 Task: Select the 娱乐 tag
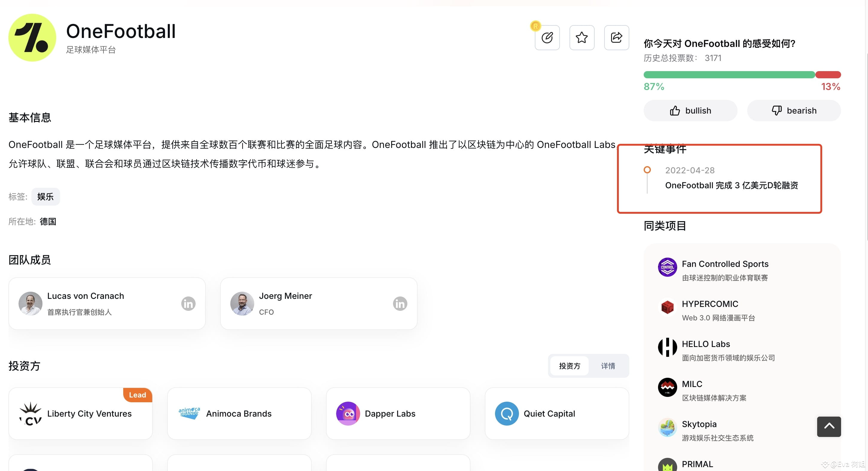click(45, 197)
